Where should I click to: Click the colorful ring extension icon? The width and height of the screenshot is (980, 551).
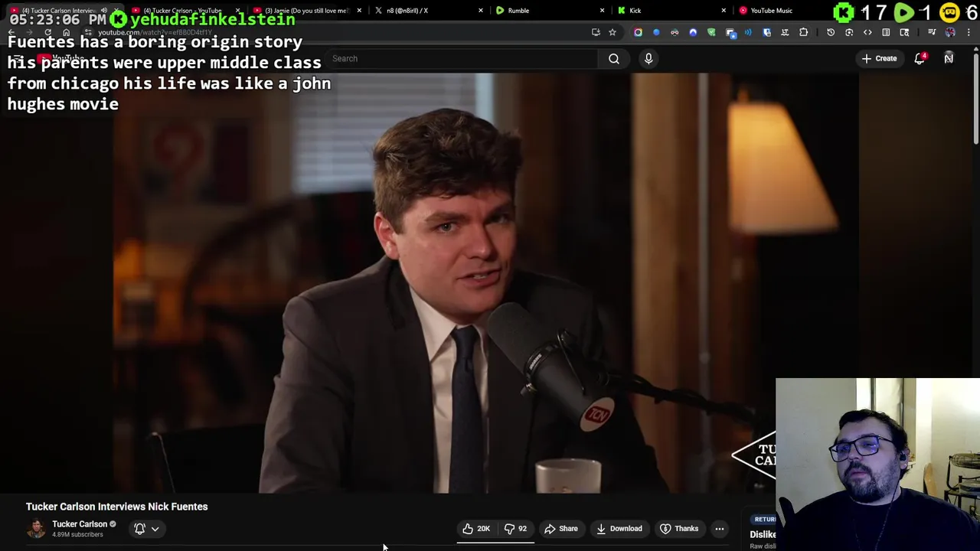coord(638,32)
